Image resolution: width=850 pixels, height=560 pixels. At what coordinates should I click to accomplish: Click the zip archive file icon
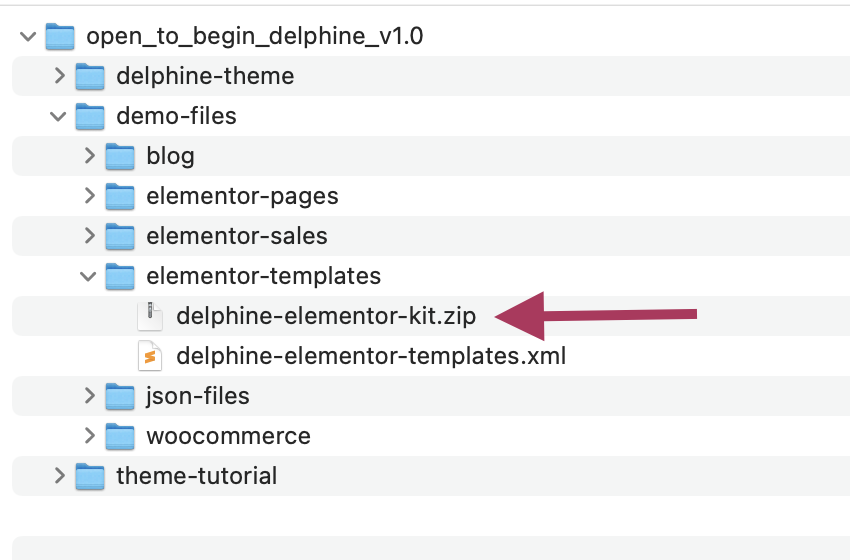150,316
